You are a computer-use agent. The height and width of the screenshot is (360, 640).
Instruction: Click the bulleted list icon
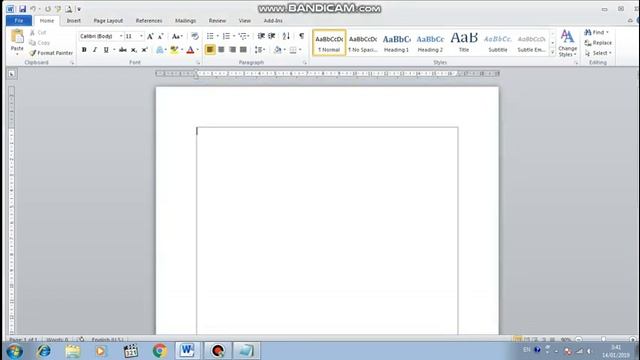tap(210, 36)
